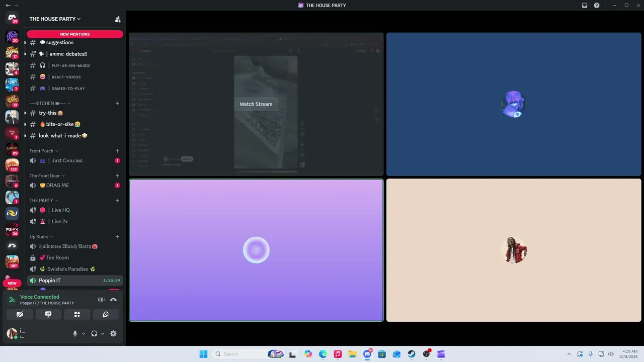This screenshot has width=644, height=362.
Task: Open the activities launcher button
Action: pyautogui.click(x=77, y=314)
